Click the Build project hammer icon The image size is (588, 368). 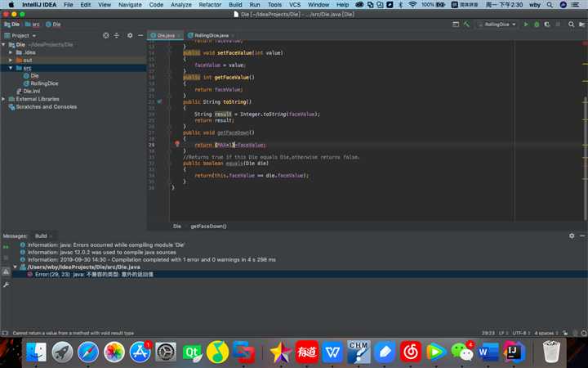pos(467,25)
